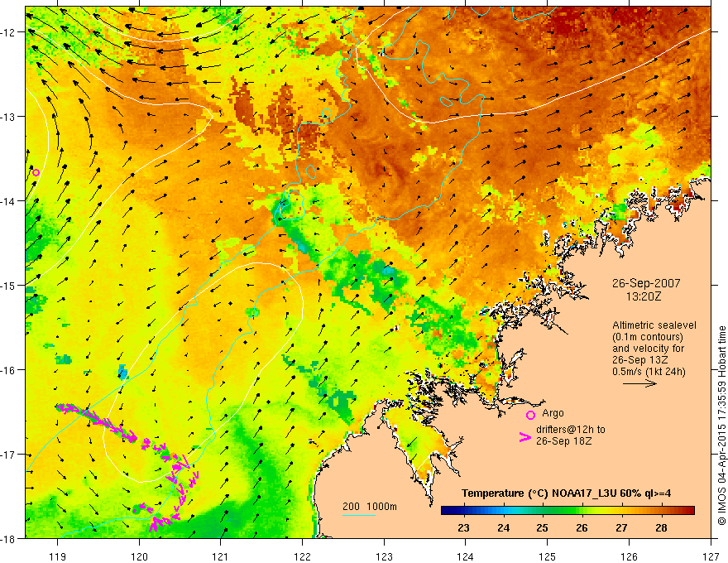Click the 124 longitude axis label
Viewport: 728px width, 563px height.
[466, 556]
